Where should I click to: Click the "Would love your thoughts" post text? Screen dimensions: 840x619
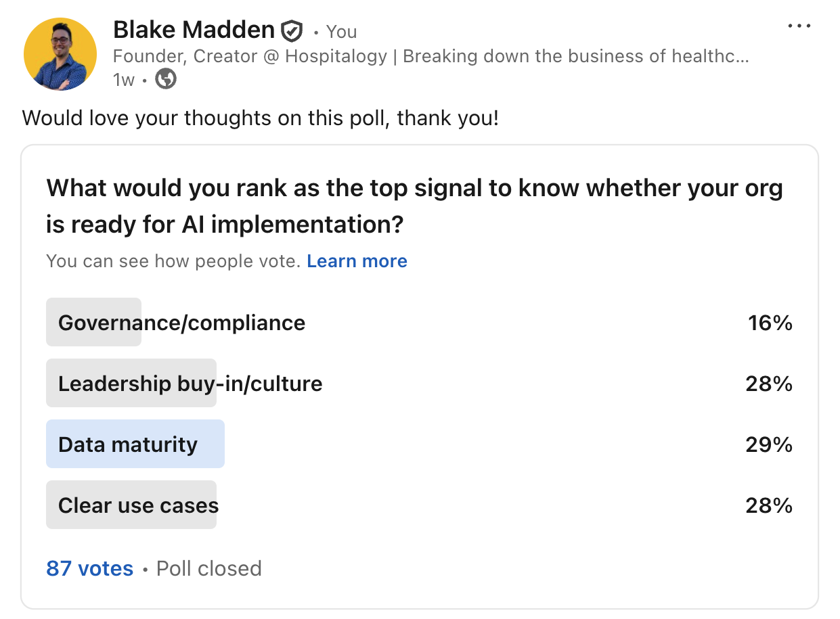pos(260,118)
